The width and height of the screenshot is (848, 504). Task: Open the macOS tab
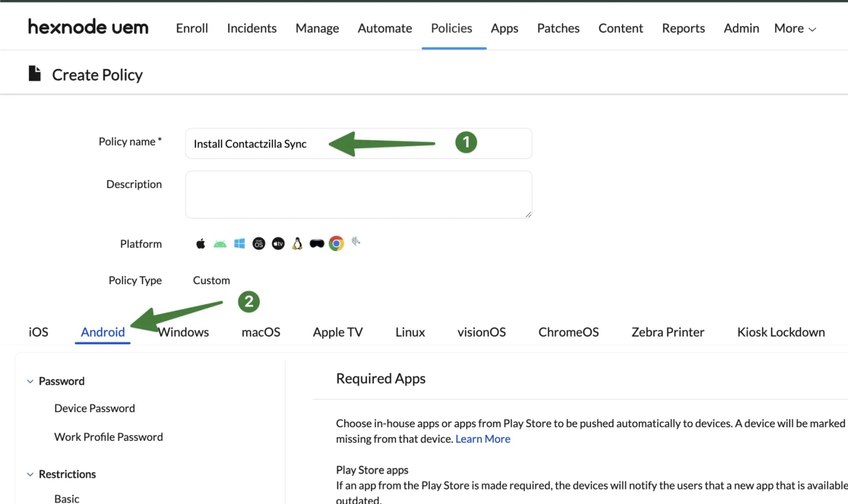tap(261, 332)
